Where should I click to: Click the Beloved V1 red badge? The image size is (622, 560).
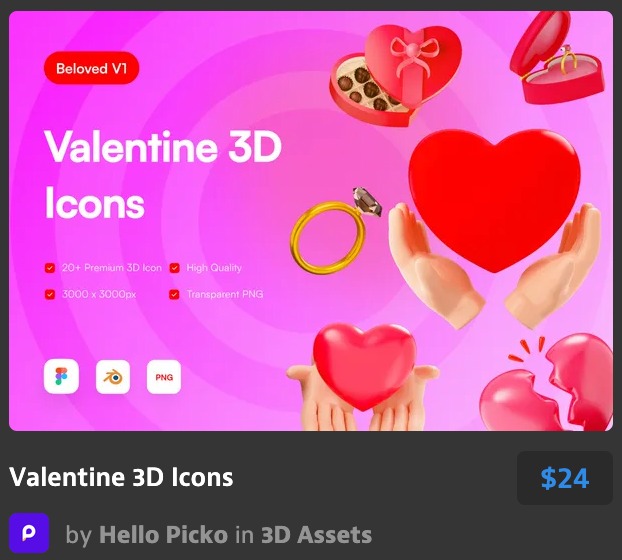tap(92, 68)
